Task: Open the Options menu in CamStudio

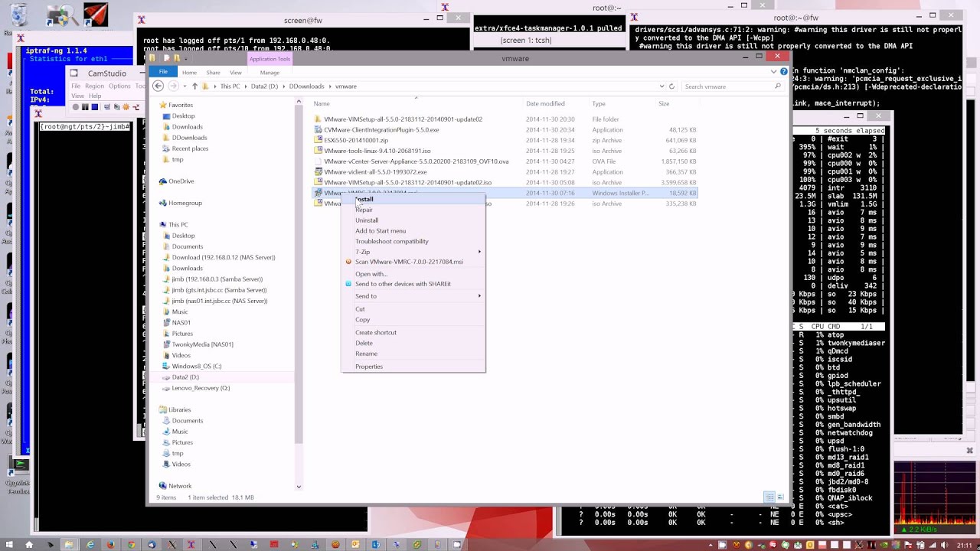Action: pos(119,86)
